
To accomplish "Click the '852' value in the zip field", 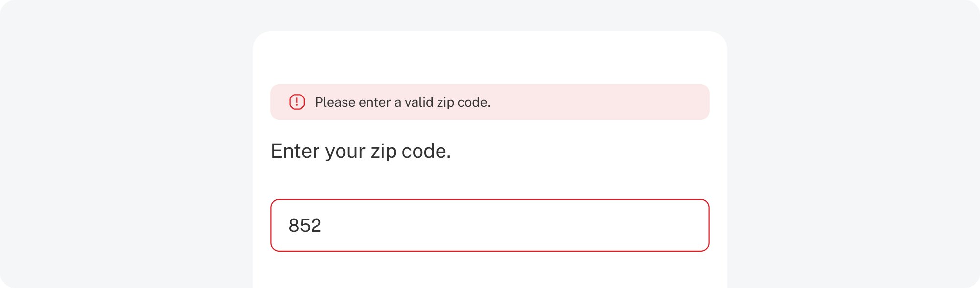I will 305,225.
